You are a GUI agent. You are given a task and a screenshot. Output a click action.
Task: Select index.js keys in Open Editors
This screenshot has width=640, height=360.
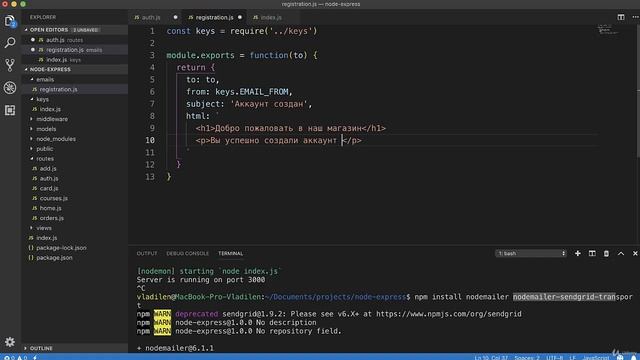tap(57, 60)
